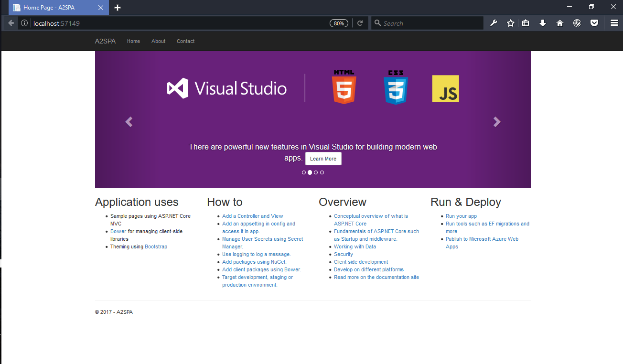Click the Application uses heading
This screenshot has height=364, width=623.
coord(137,202)
